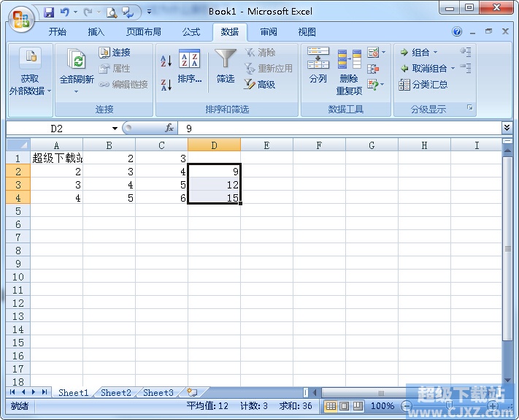Switch to Page Layout view in status bar

coord(345,406)
